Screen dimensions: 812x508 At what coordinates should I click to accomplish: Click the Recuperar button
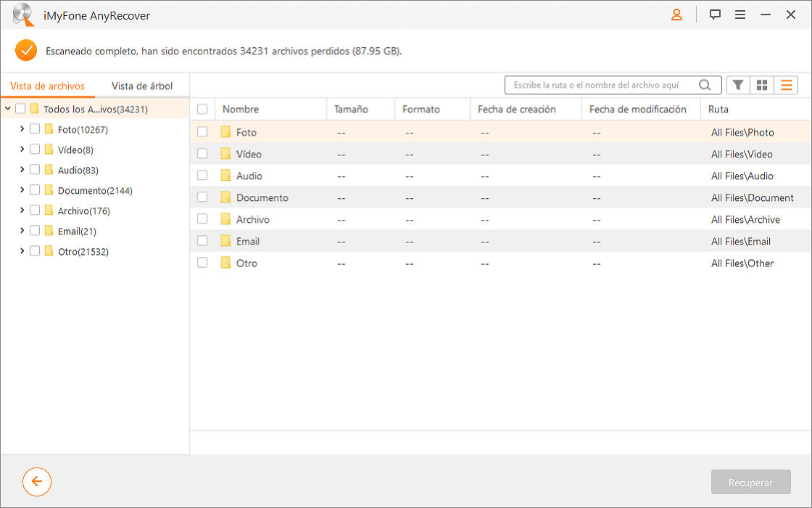tap(750, 482)
